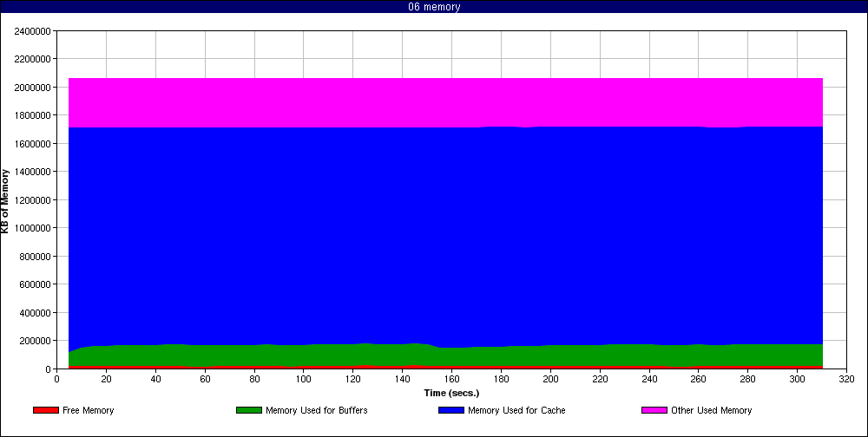Image resolution: width=868 pixels, height=437 pixels.
Task: Click the 1000000 y-axis value
Action: point(33,228)
